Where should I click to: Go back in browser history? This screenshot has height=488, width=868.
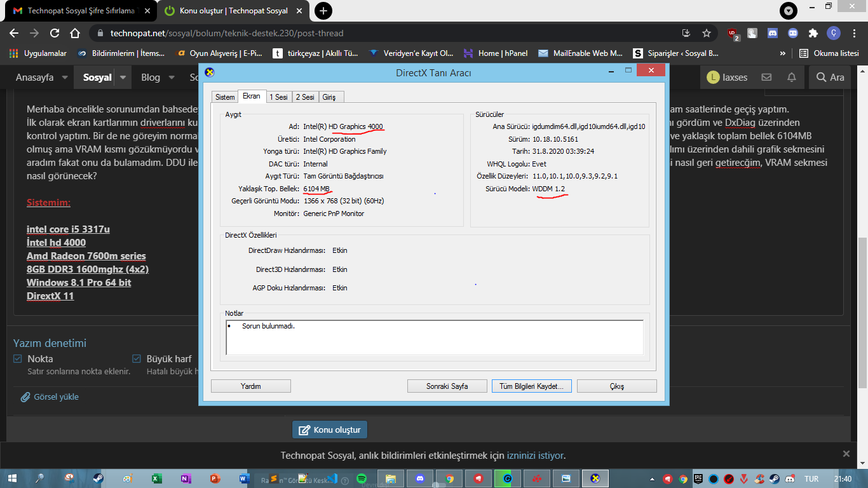click(14, 33)
